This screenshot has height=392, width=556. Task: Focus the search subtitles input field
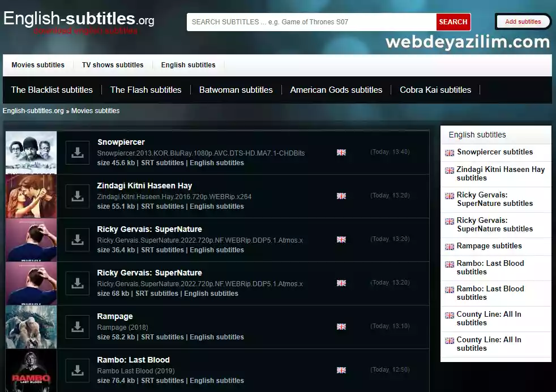(311, 22)
